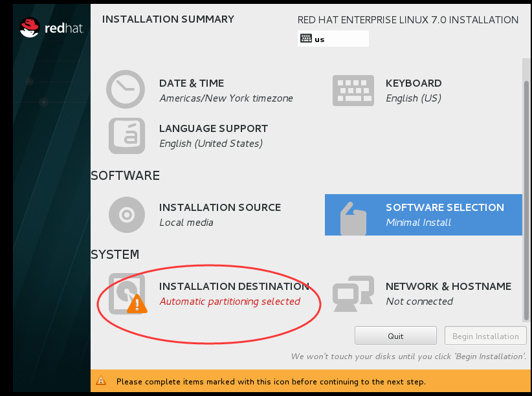The height and width of the screenshot is (396, 532).
Task: Click the warning icon in orange bar
Action: [101, 380]
